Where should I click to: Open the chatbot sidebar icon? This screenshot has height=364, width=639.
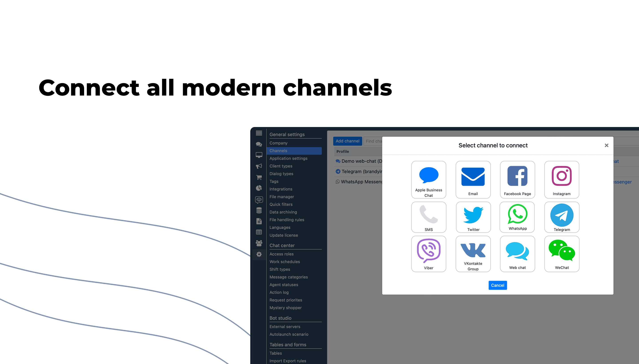(x=259, y=200)
